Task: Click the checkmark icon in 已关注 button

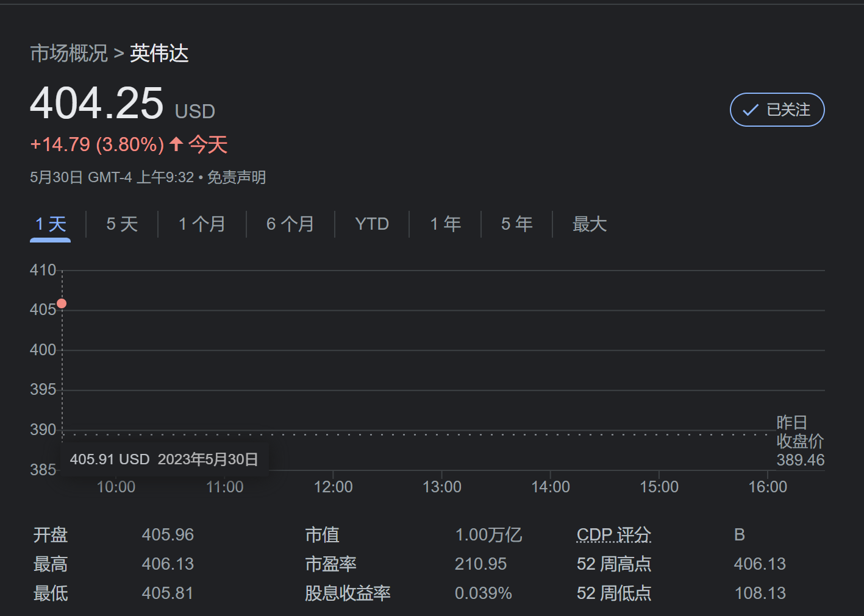Action: click(x=750, y=110)
